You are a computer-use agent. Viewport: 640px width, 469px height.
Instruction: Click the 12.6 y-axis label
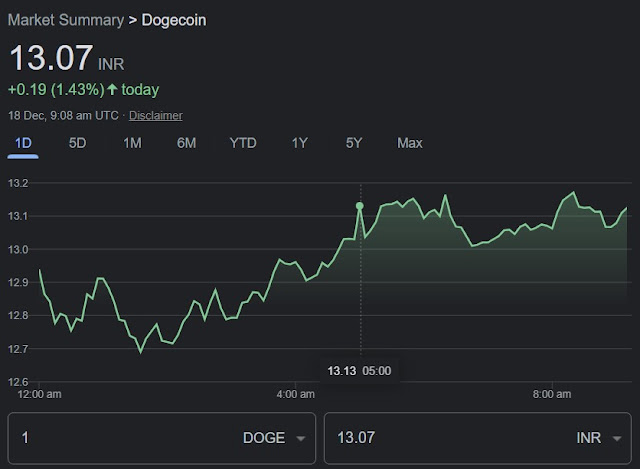click(x=18, y=382)
